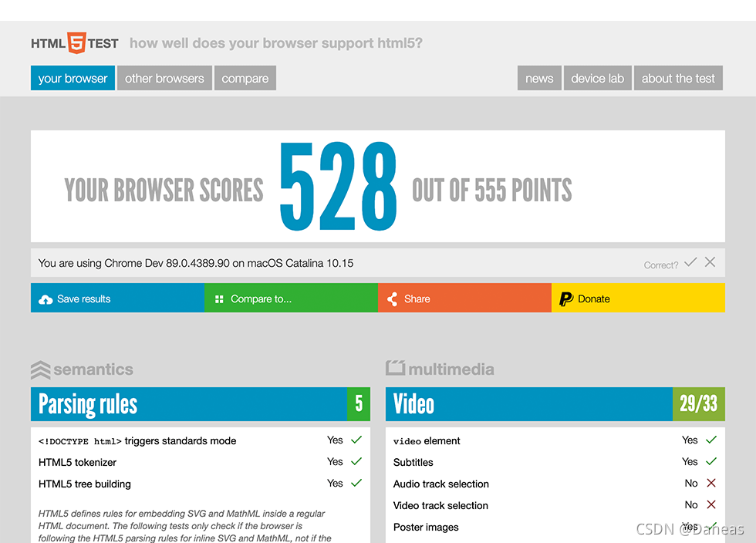Switch to the other browsers tab
The image size is (756, 543).
click(164, 78)
